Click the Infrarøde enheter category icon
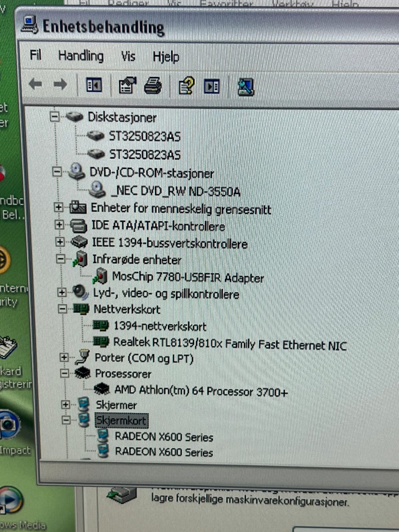This screenshot has height=532, width=399. point(80,259)
